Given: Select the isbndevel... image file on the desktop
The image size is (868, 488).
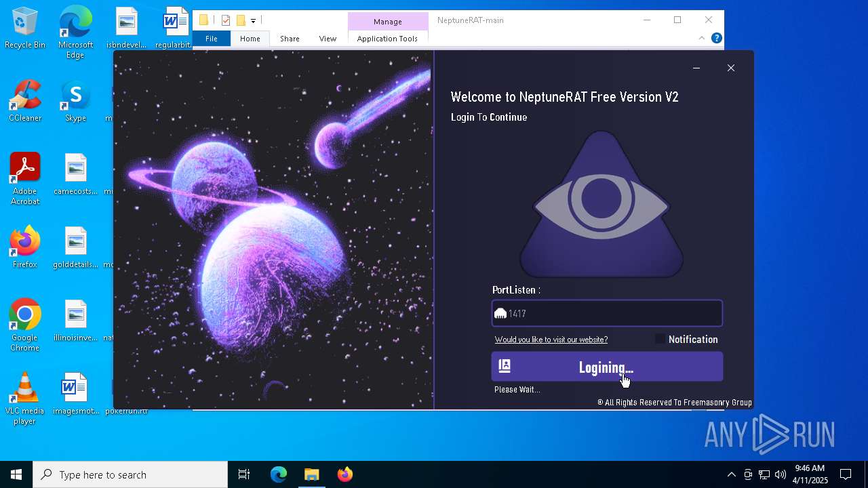Looking at the screenshot, I should tap(126, 28).
